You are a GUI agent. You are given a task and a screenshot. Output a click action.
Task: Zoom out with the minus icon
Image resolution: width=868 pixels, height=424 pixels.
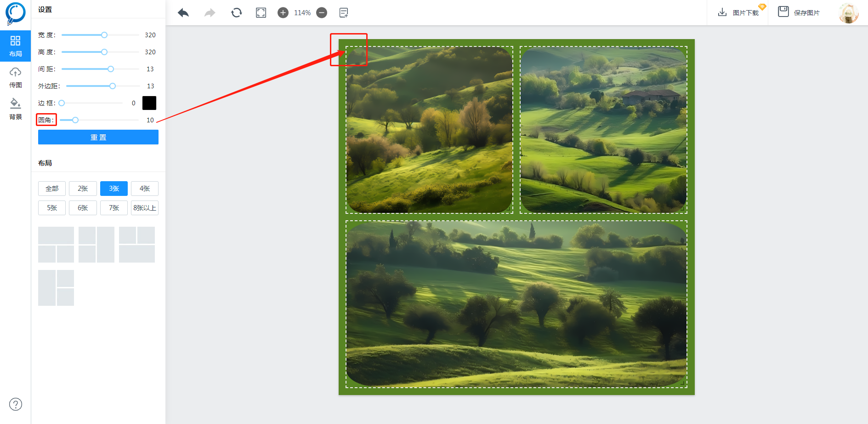[322, 13]
